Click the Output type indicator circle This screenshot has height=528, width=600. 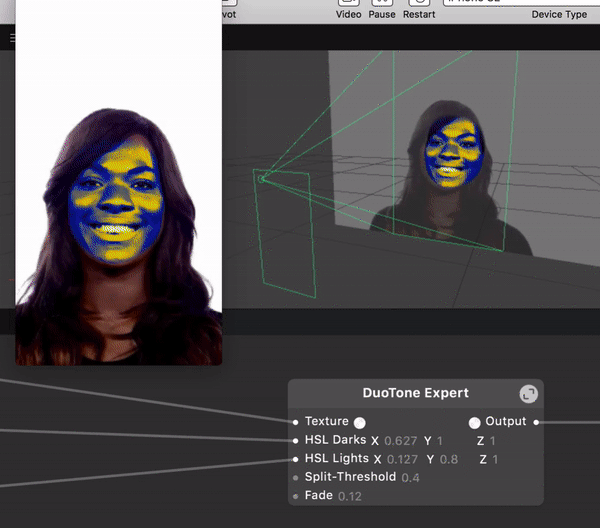pos(474,423)
